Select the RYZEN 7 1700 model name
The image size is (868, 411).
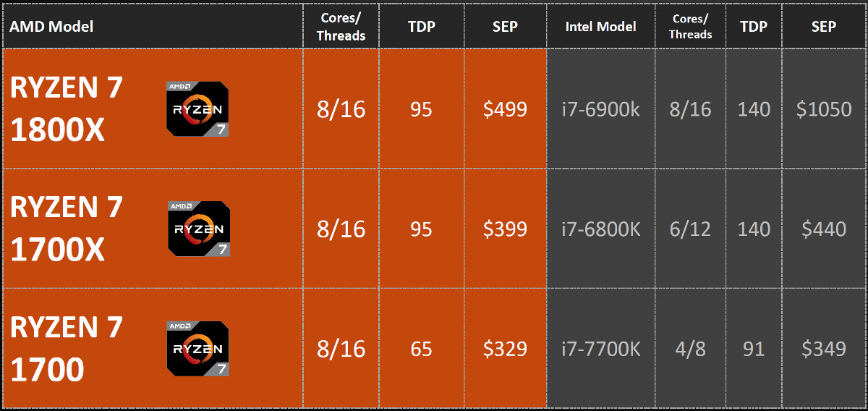[x=67, y=349]
